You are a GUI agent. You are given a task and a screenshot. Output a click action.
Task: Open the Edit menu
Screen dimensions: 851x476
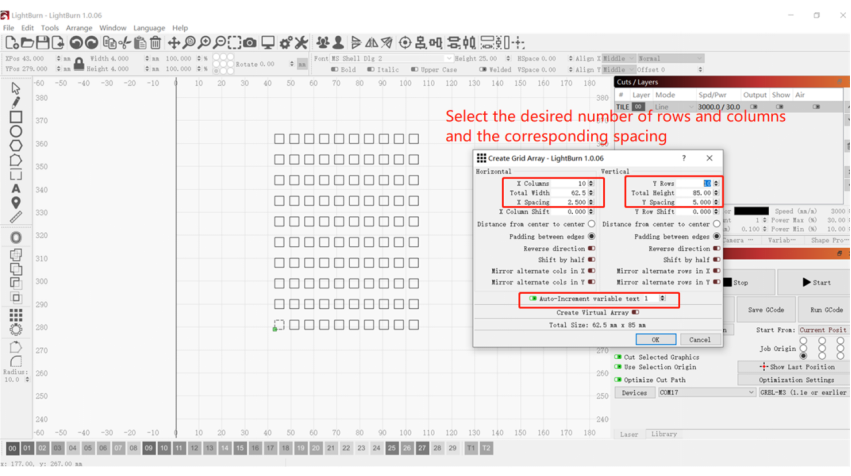point(28,28)
